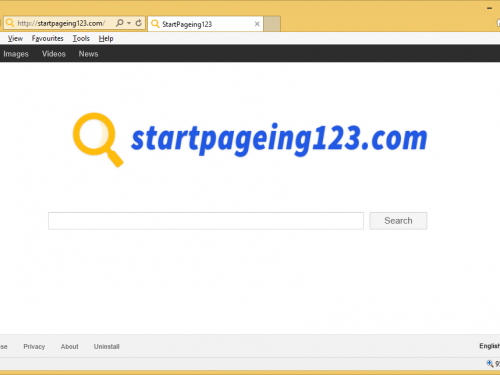Viewport: 500px width, 375px height.
Task: Open the Uninstall footer link
Action: tap(106, 347)
